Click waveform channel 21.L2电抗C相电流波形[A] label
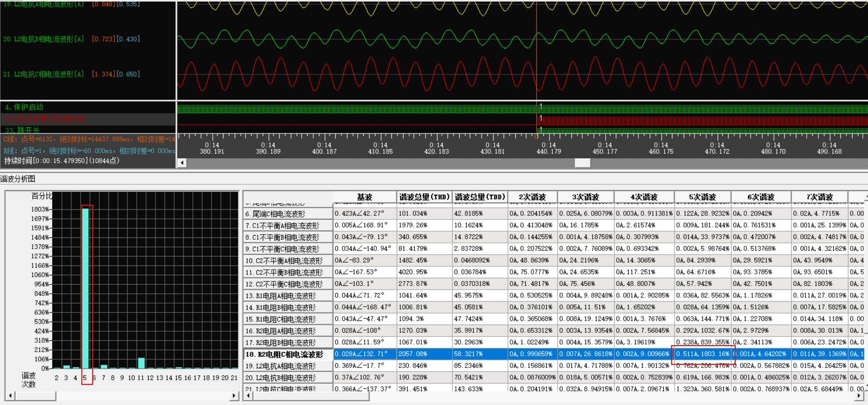Image resolution: width=868 pixels, height=405 pixels. (43, 74)
